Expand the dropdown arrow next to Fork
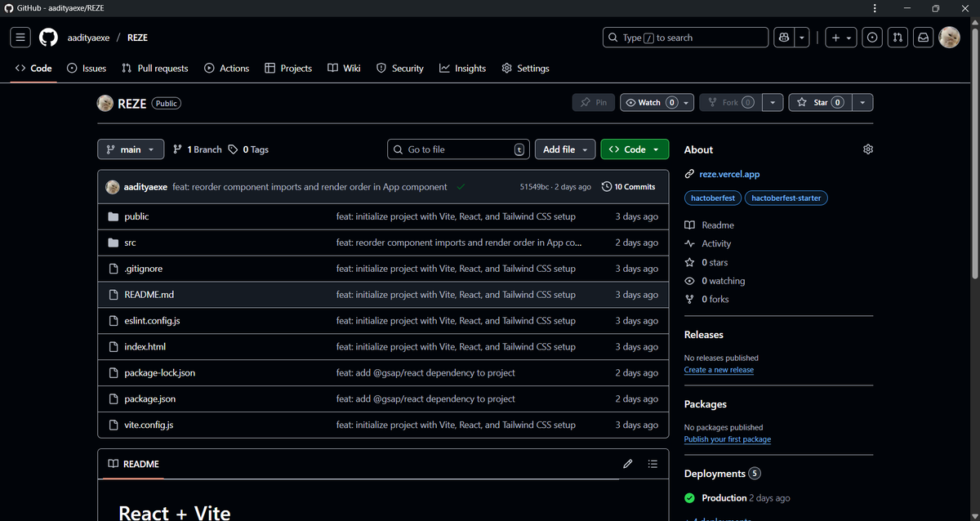This screenshot has width=980, height=521. click(x=773, y=103)
